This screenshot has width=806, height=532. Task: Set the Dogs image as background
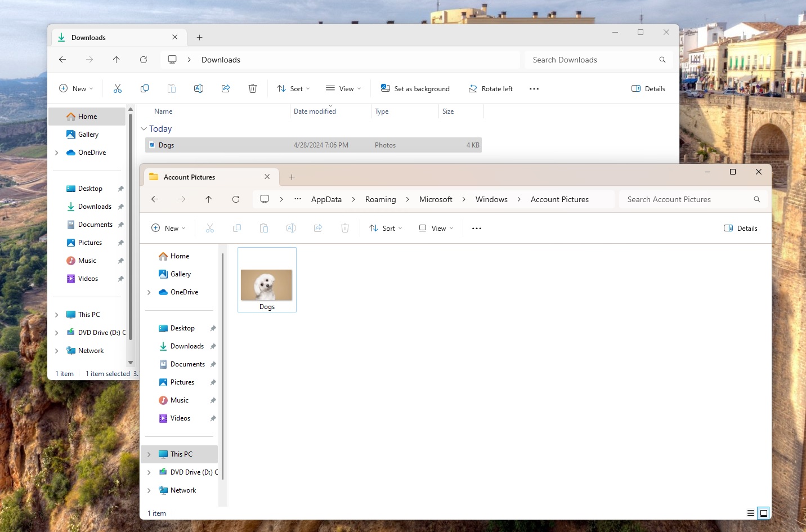[x=415, y=88]
